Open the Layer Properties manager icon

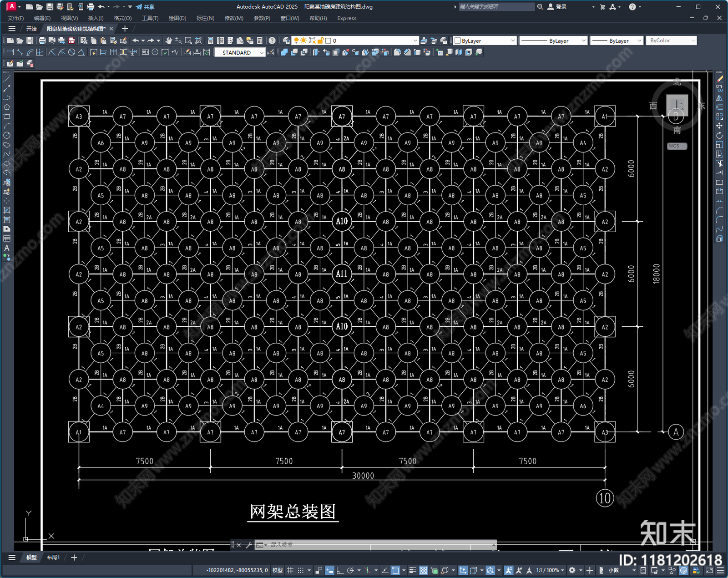[286, 41]
